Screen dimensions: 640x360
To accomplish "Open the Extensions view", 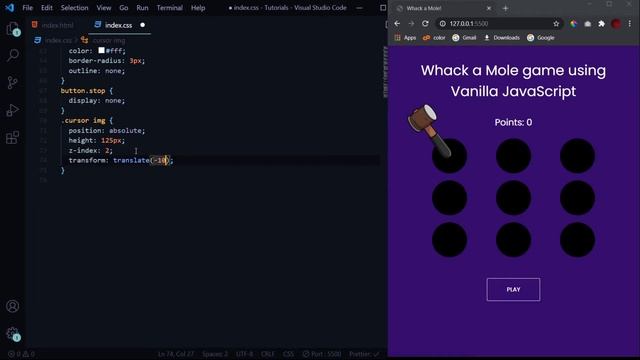I will (x=13, y=138).
